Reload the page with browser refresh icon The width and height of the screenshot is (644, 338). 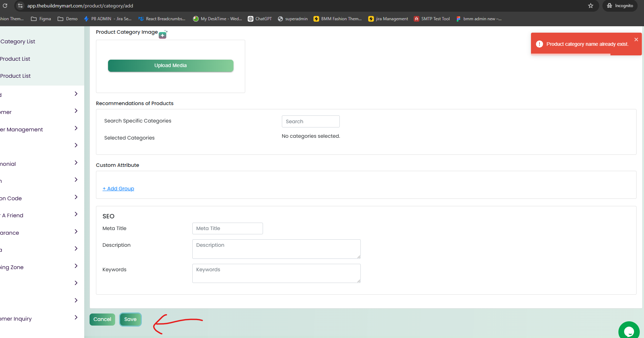tap(5, 6)
